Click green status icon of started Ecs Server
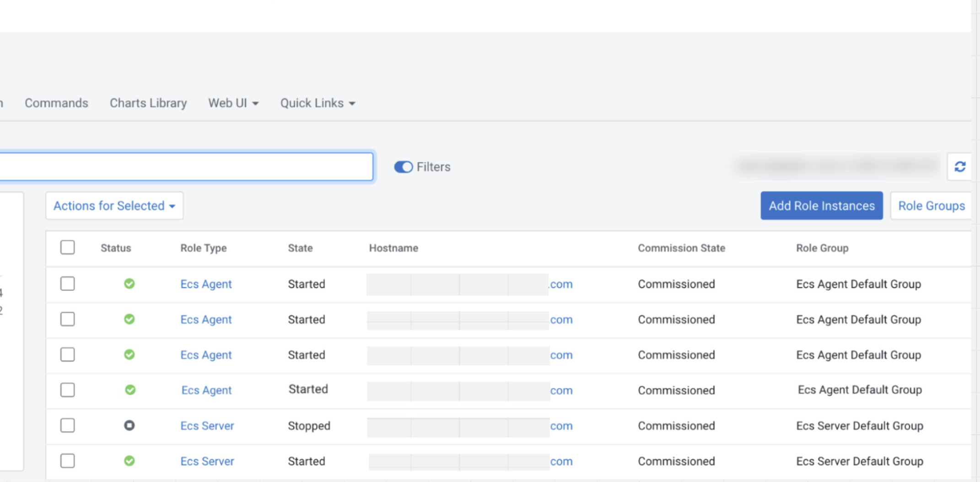 (x=129, y=461)
